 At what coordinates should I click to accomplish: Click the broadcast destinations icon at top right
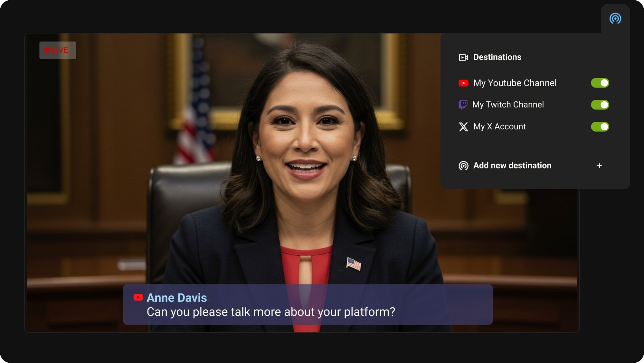pos(615,18)
